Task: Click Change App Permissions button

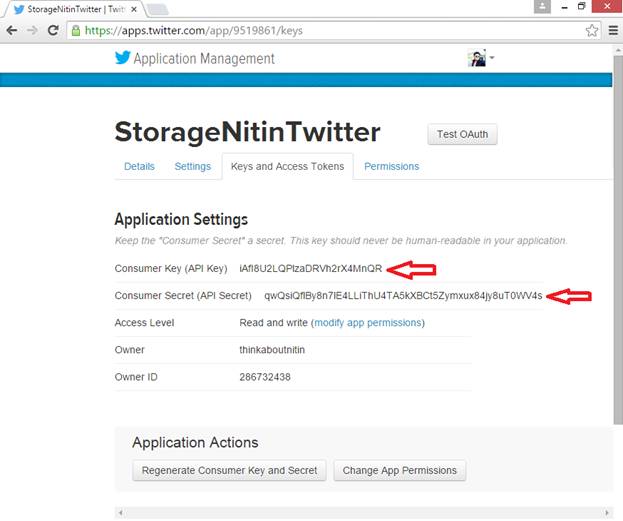Action: 399,470
